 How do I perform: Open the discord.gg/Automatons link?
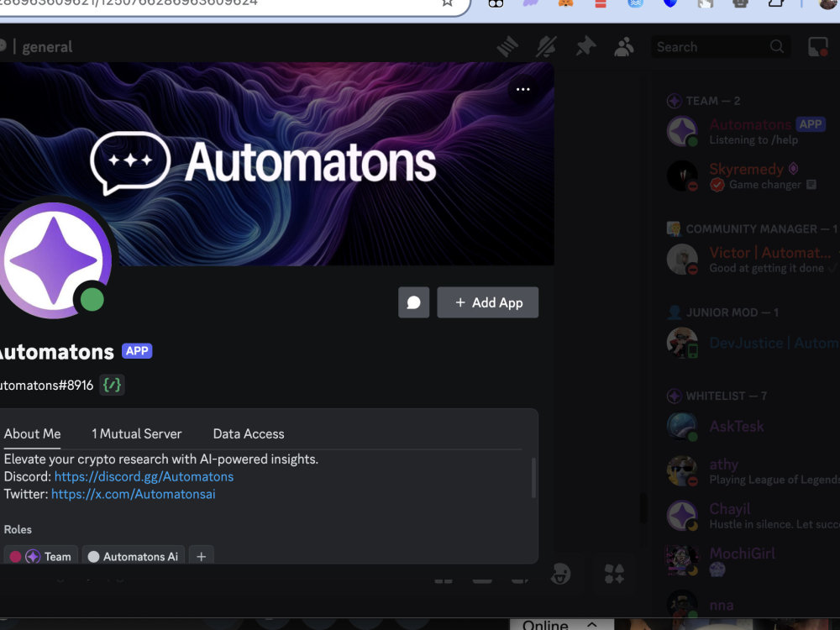(144, 476)
